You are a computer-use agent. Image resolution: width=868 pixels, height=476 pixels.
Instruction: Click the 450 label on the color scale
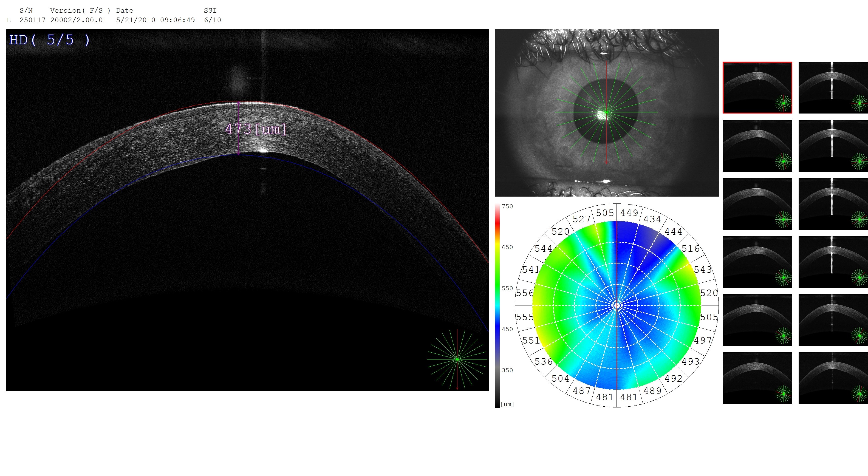click(x=507, y=329)
